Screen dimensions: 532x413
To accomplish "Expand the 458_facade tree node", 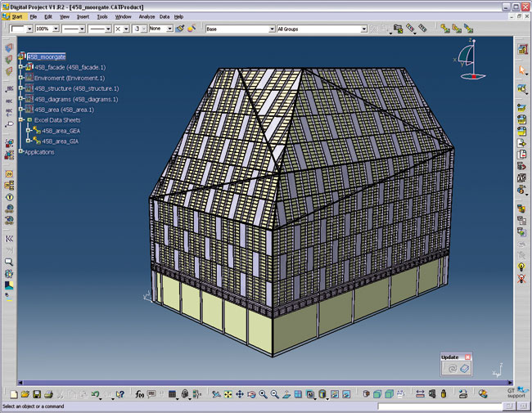I will pyautogui.click(x=21, y=67).
